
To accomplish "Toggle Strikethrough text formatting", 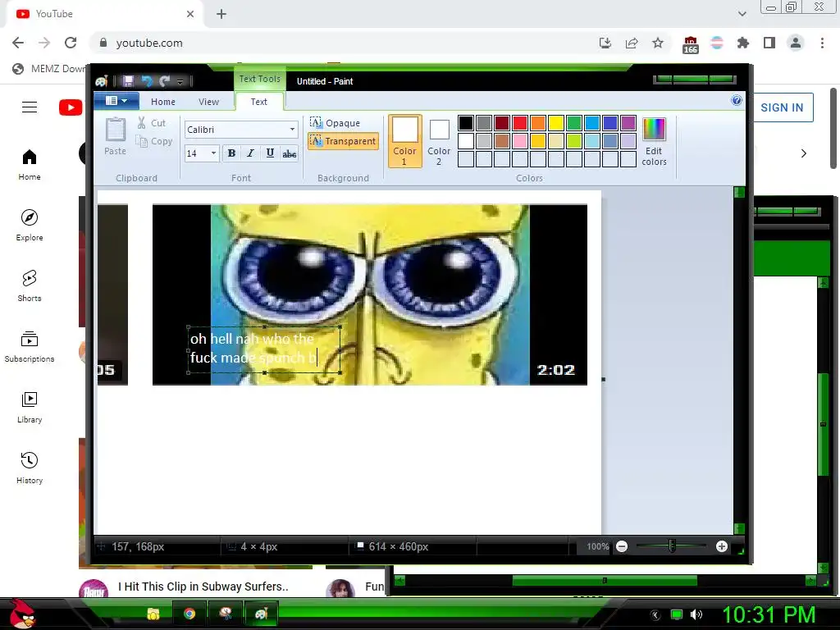I will click(x=290, y=153).
